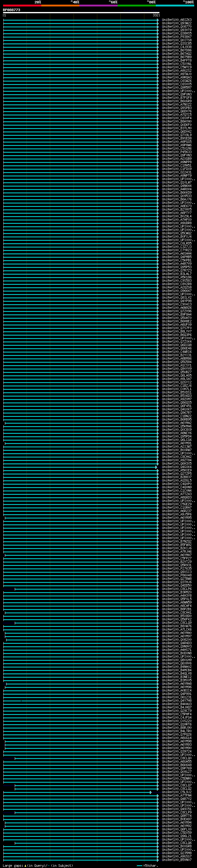Click the UniRef100_B3TLM0 label
Screen dimensions: 197x868
177,128
